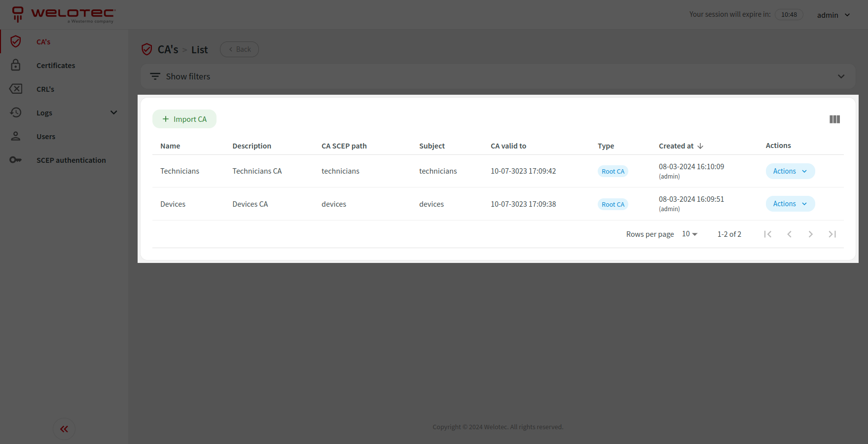
Task: Click the List breadcrumb in the header
Action: click(x=200, y=49)
